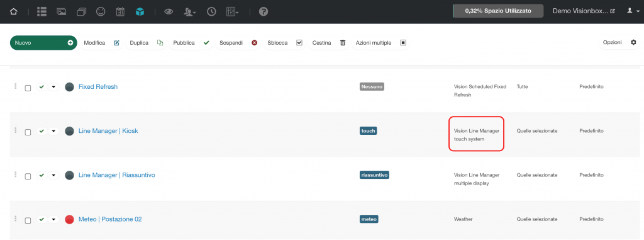
Task: Select the Meteo | Postazione 02 checkbox
Action: click(x=28, y=220)
